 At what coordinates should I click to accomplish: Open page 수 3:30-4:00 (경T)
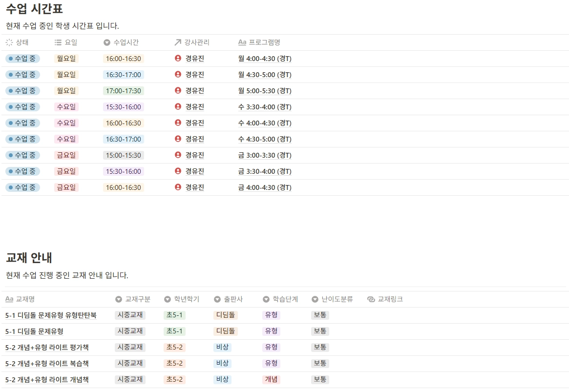(265, 107)
